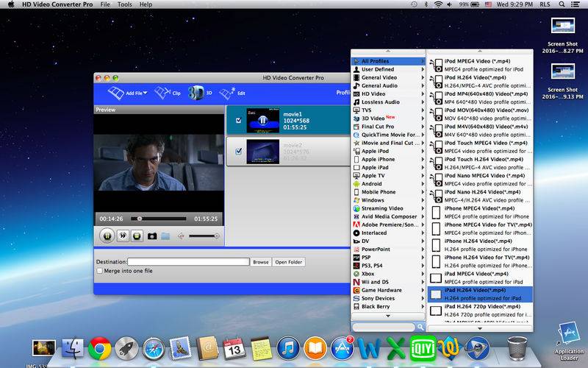Open Launchpad rocket icon in Dock

pyautogui.click(x=126, y=348)
